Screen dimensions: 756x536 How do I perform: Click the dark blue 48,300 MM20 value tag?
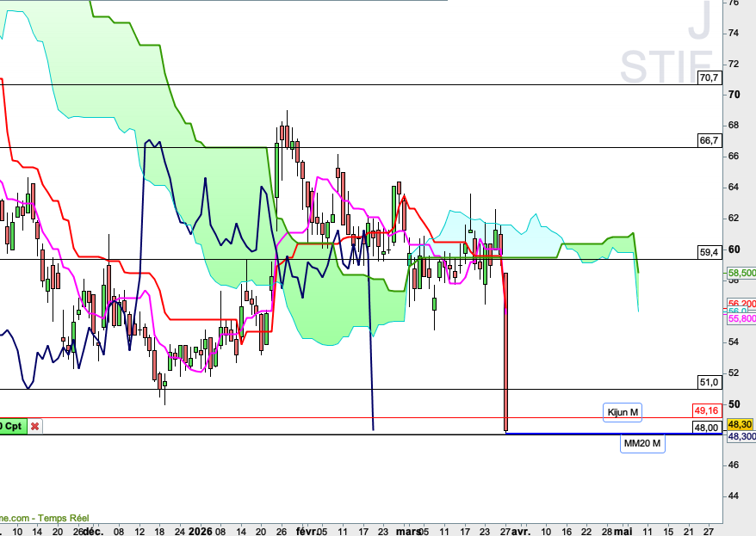coord(741,436)
